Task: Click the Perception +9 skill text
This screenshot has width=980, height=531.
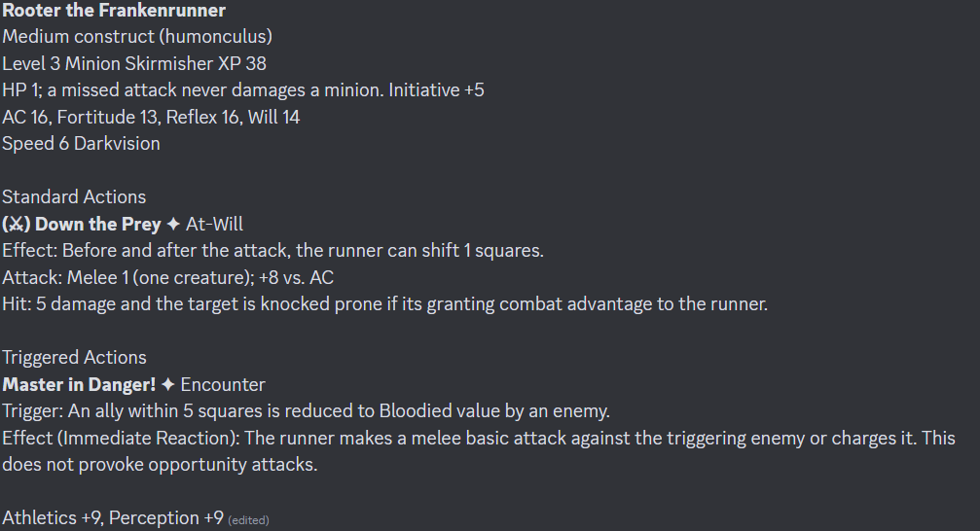Action: pos(166,518)
